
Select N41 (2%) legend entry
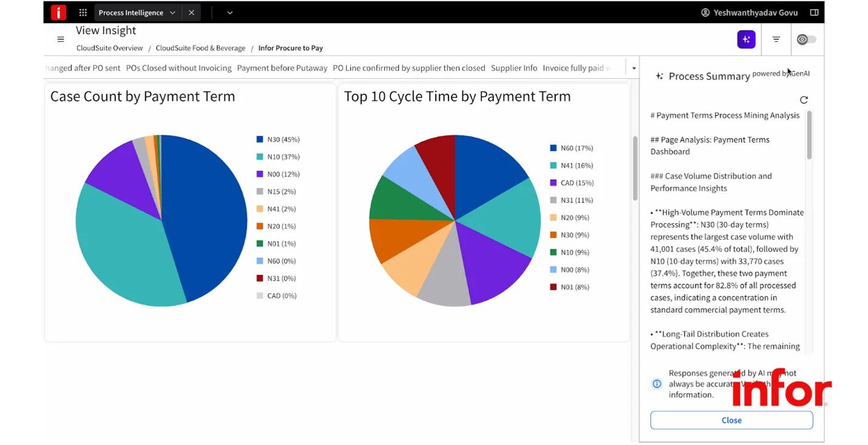[x=277, y=209]
